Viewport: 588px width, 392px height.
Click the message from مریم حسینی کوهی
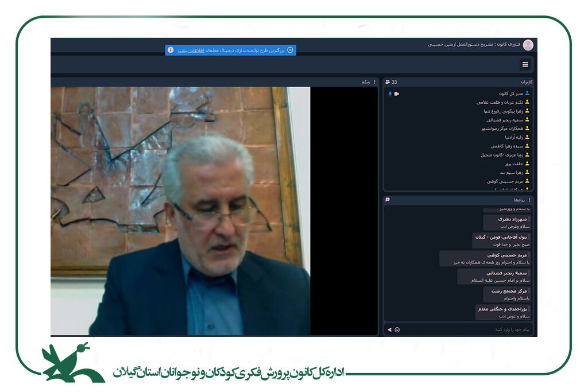pyautogui.click(x=485, y=258)
